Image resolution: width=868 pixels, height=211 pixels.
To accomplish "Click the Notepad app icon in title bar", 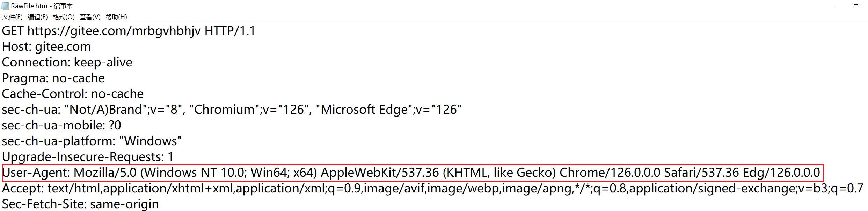I will tap(5, 6).
